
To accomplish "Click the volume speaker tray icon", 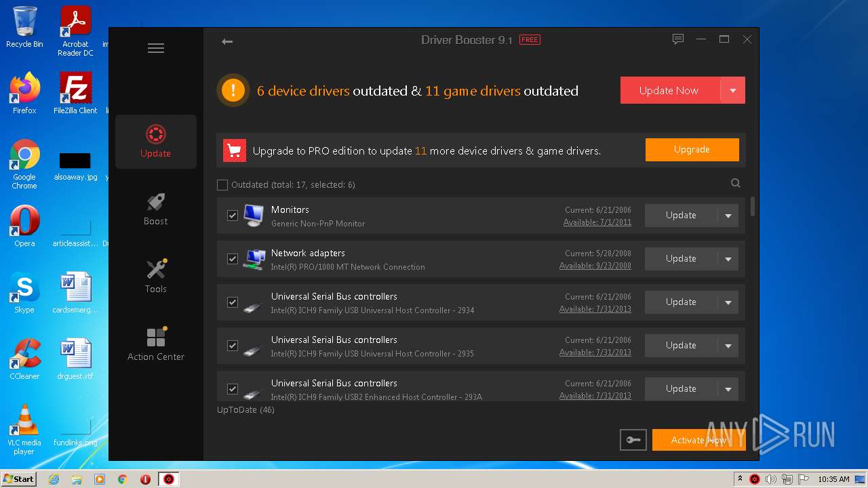I will (x=770, y=479).
